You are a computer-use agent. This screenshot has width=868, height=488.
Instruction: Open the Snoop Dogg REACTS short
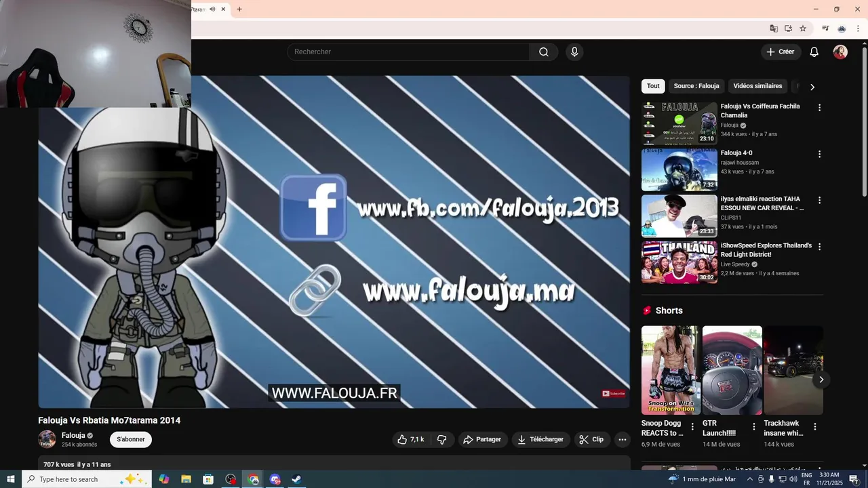[x=671, y=370]
